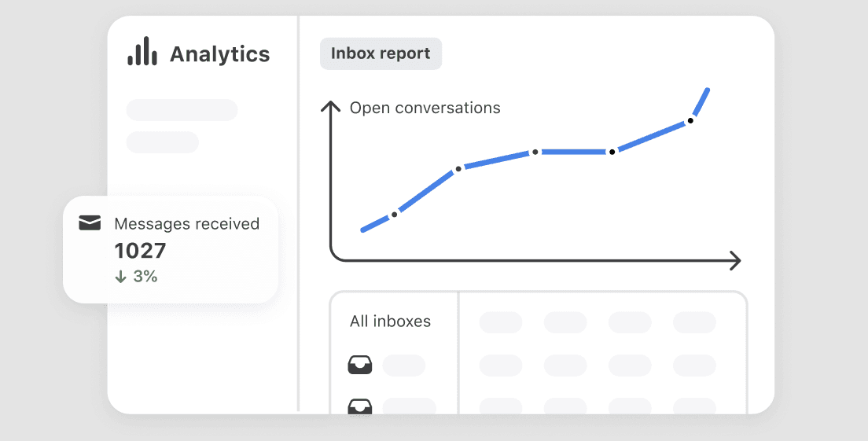The image size is (868, 441).
Task: Click the first inbox tray icon
Action: coord(360,366)
